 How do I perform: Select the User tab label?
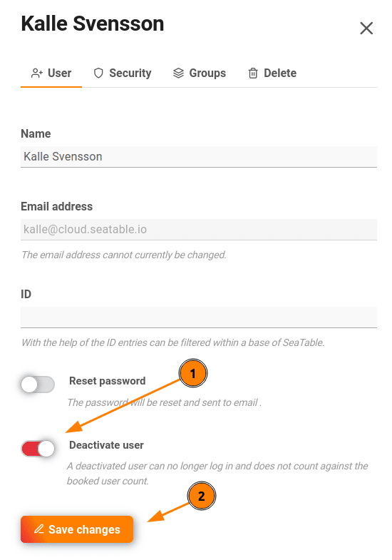tap(60, 73)
